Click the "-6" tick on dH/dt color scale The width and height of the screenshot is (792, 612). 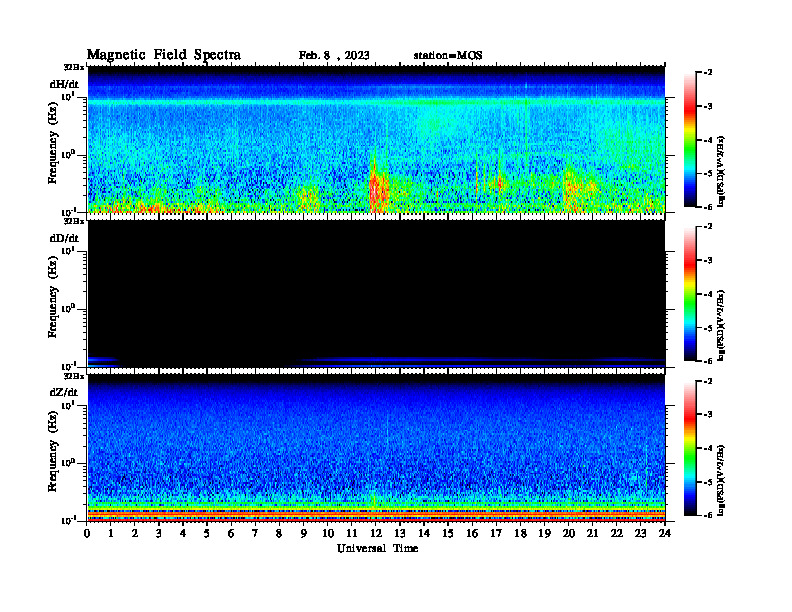point(708,207)
